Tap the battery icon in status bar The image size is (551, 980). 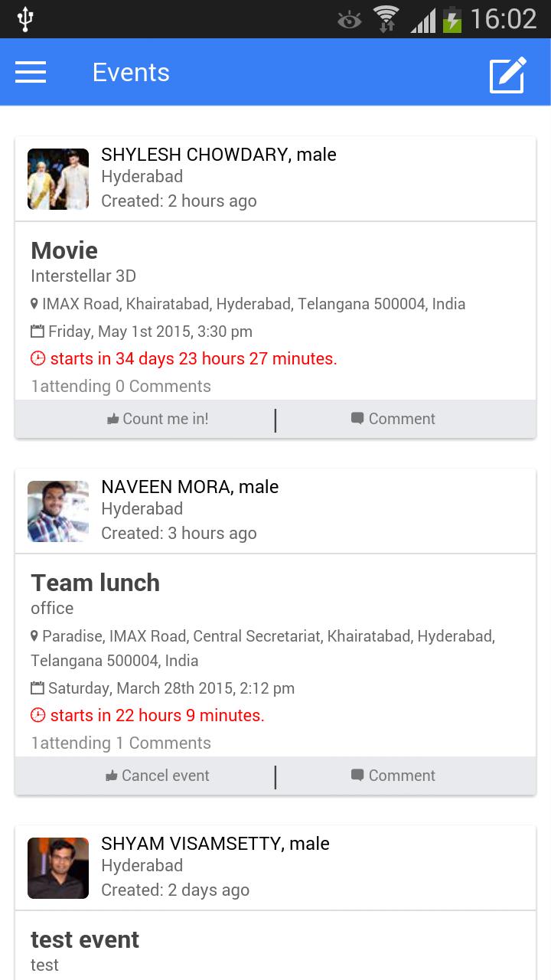coord(453,20)
